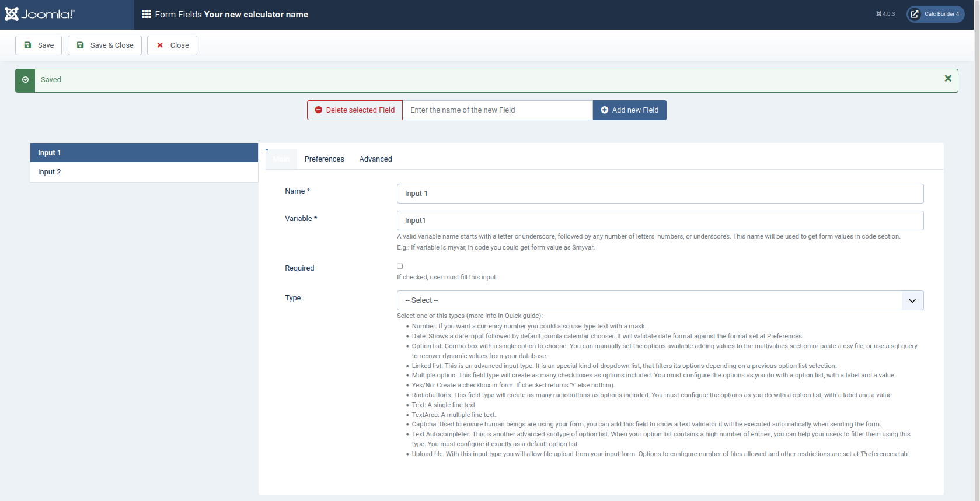Image resolution: width=980 pixels, height=501 pixels.
Task: Click the 'Name *' field label
Action: coord(298,191)
